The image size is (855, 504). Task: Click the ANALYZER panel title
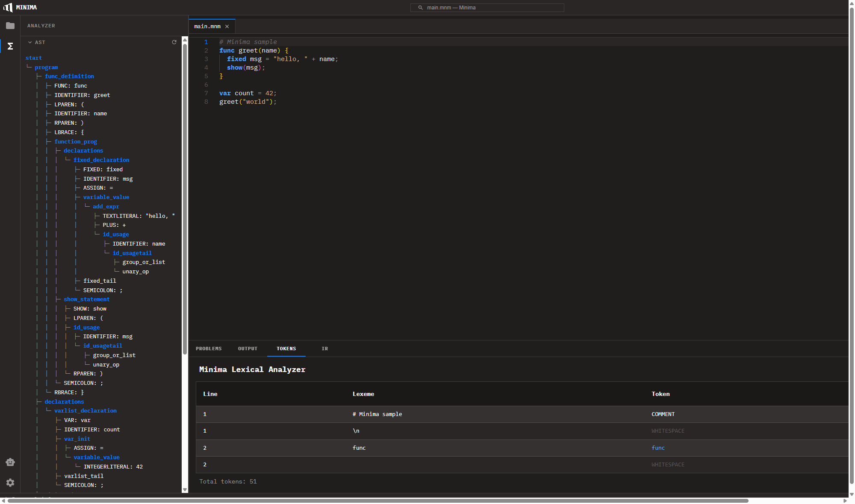click(x=41, y=26)
